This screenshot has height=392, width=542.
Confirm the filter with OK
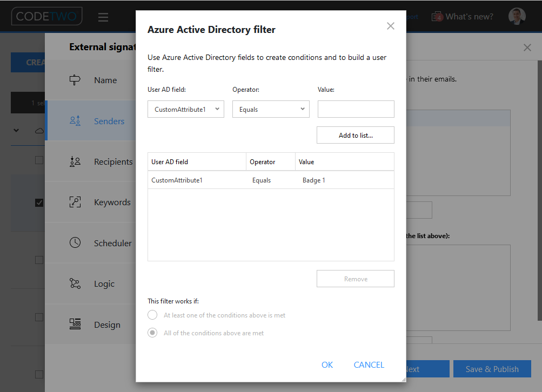(x=327, y=365)
